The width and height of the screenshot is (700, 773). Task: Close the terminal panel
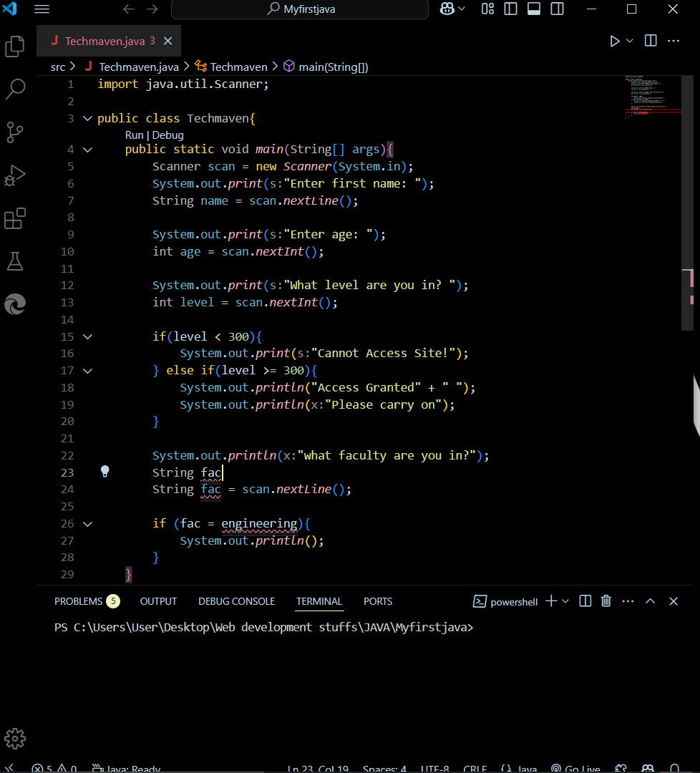674,601
